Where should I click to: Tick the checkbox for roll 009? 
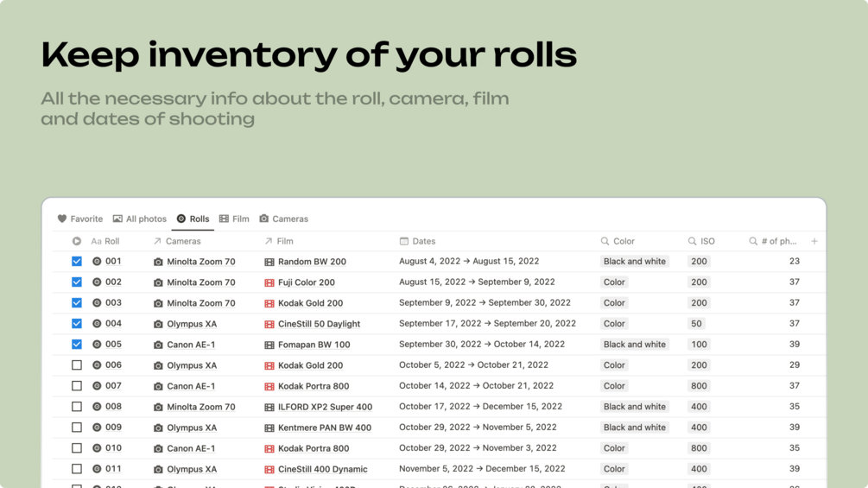(x=77, y=428)
